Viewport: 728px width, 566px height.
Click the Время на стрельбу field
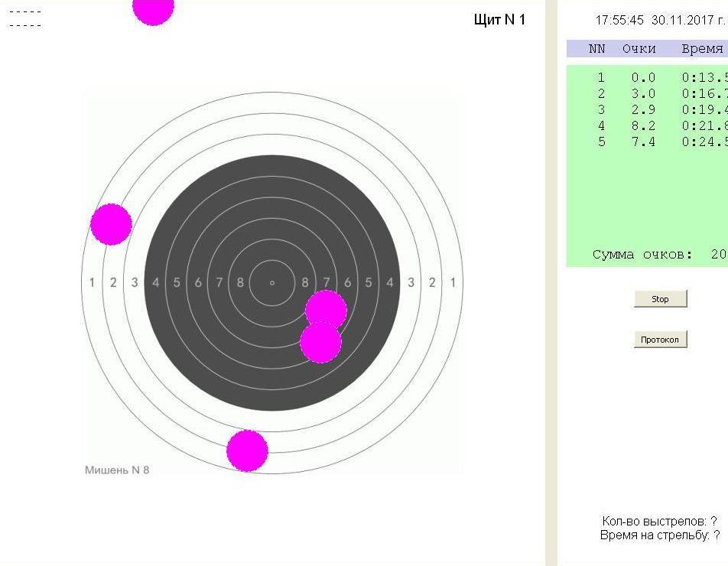(x=659, y=535)
